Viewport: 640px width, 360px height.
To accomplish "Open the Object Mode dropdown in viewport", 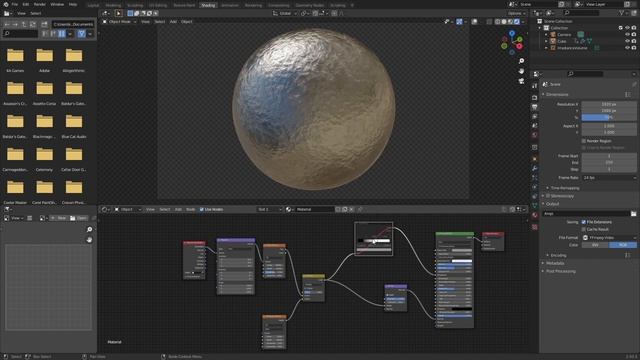I will [120, 22].
